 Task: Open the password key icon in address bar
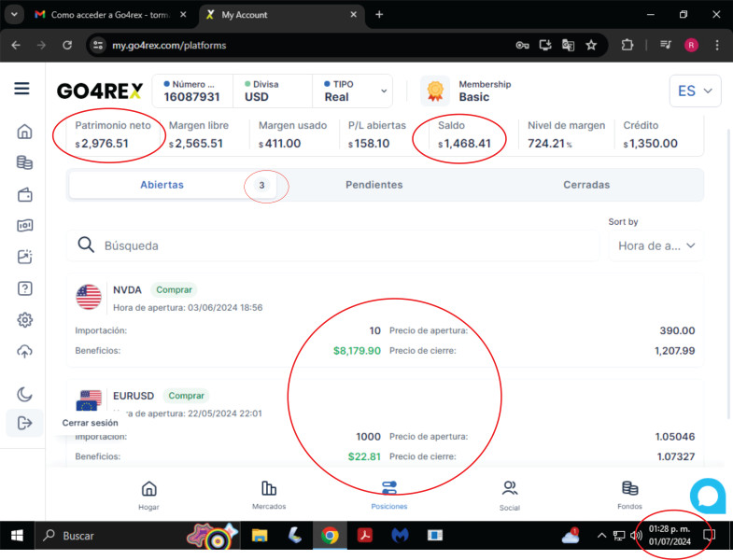click(522, 46)
